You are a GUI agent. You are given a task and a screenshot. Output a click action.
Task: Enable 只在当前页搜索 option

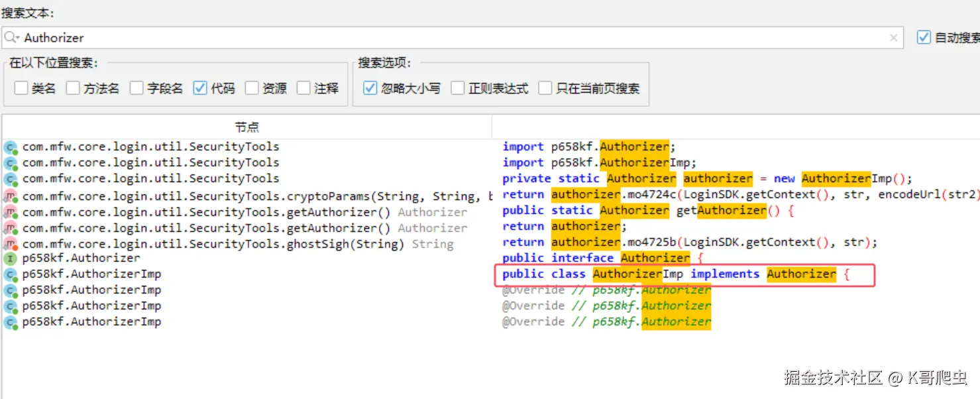[545, 88]
